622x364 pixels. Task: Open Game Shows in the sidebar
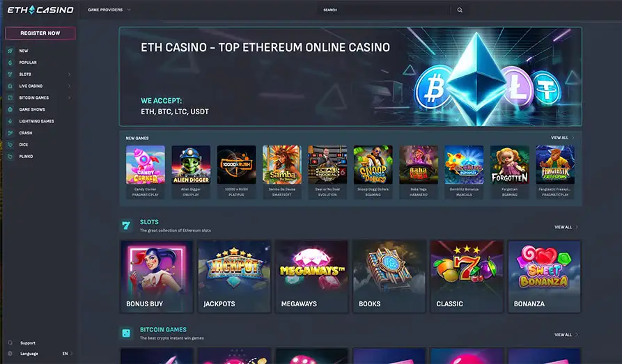pos(32,109)
